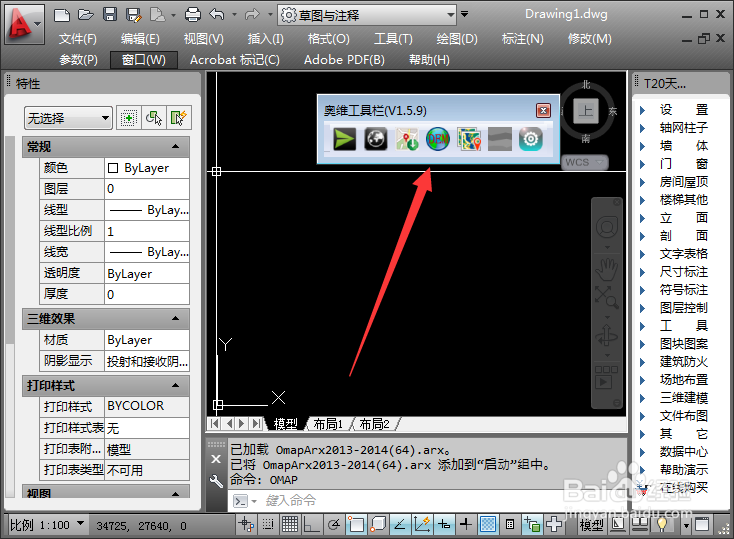
Task: Toggle Object Snap in status bar
Action: (x=356, y=524)
